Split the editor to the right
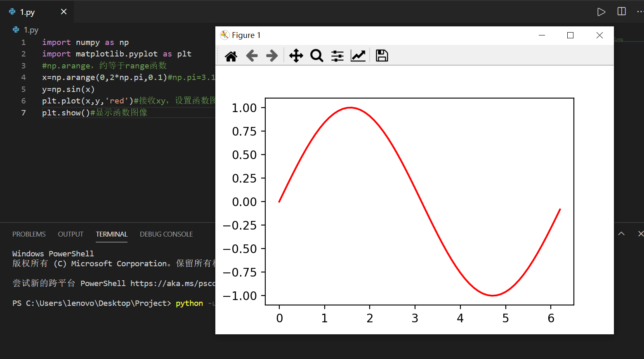 (622, 12)
